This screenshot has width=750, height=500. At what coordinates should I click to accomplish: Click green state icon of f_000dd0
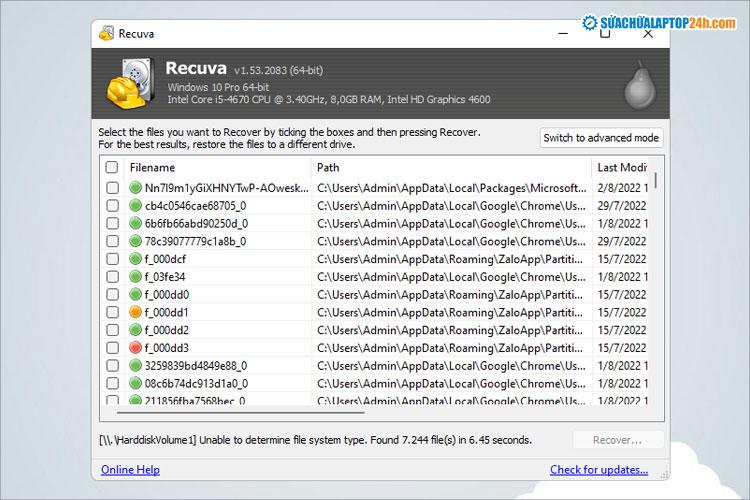pos(135,294)
